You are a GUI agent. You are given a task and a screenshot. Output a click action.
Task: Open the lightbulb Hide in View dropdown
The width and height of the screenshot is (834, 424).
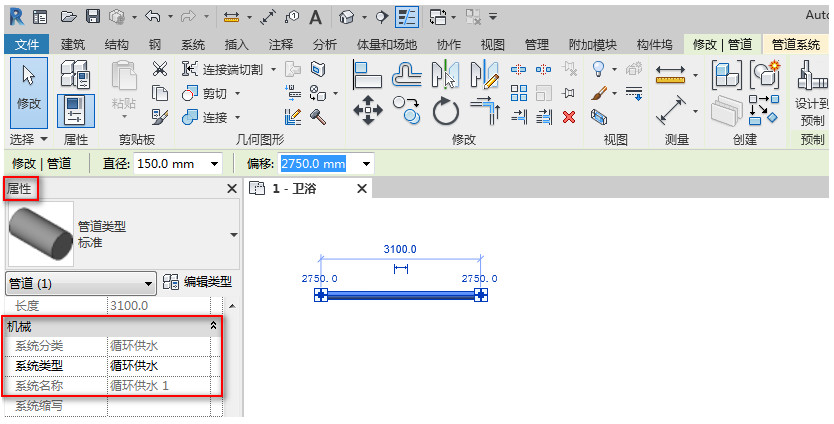[614, 69]
